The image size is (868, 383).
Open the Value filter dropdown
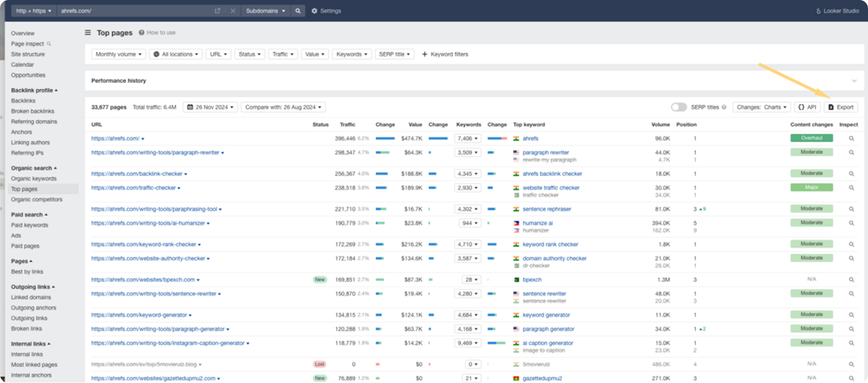coord(315,55)
